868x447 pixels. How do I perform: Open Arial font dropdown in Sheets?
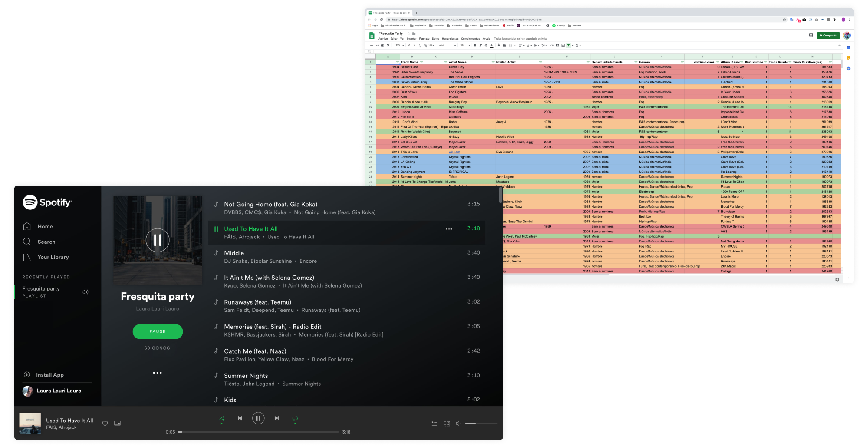[x=447, y=45]
